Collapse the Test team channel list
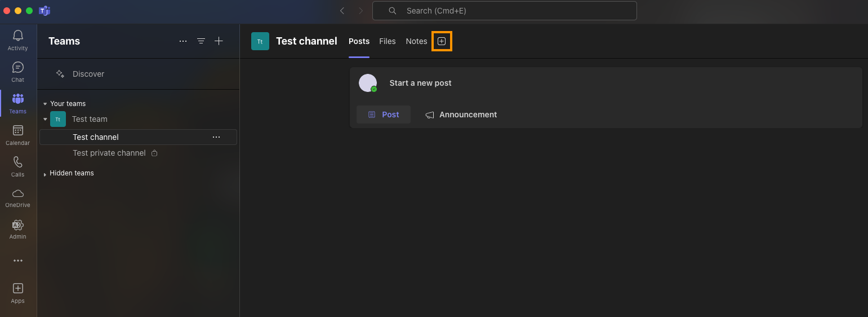 (x=45, y=119)
